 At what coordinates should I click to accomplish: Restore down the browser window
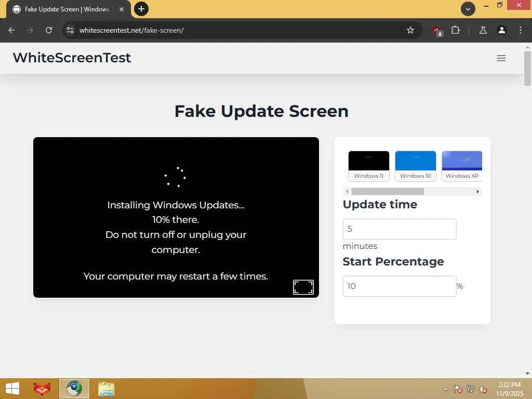(499, 5)
